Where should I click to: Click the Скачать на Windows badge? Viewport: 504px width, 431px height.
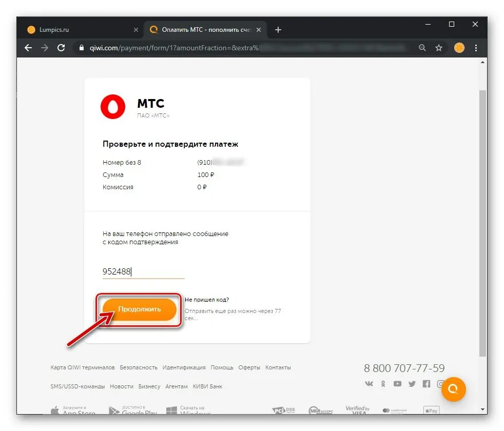click(x=189, y=410)
